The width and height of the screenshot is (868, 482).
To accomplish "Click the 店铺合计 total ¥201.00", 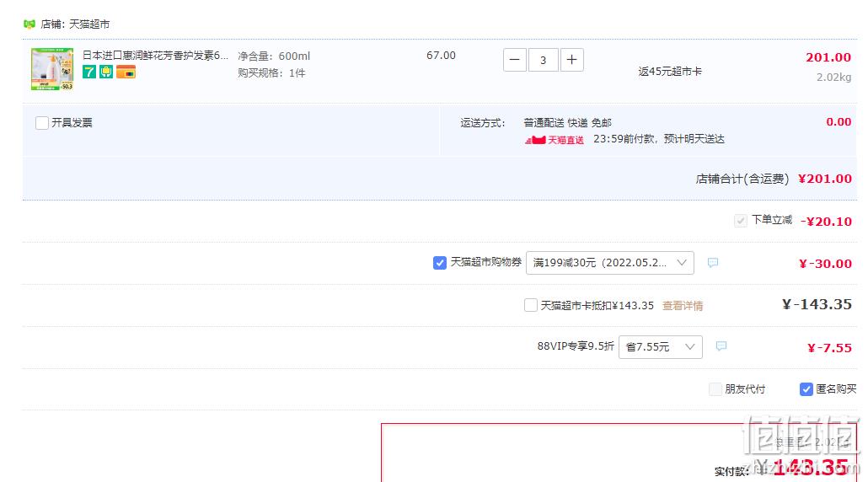I will point(825,179).
